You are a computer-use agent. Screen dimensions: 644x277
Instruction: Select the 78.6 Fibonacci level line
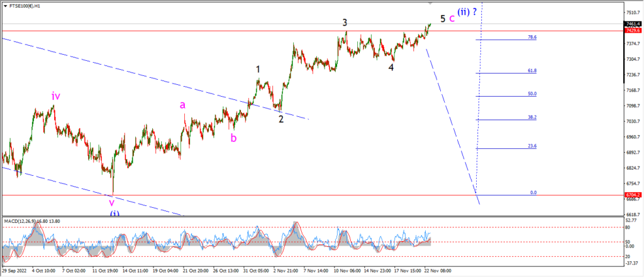(506, 40)
